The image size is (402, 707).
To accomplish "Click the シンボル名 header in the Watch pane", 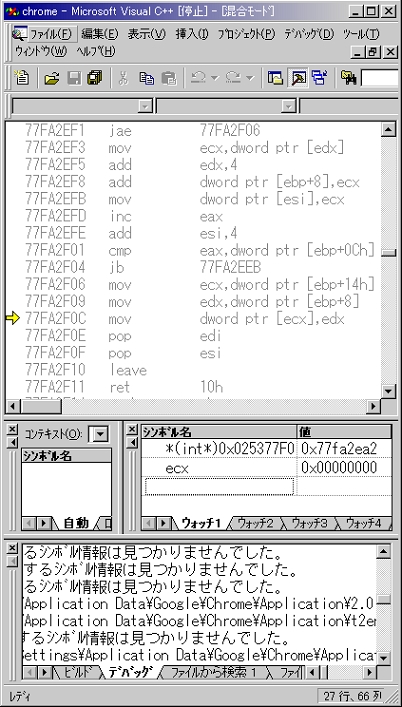I will 219,432.
